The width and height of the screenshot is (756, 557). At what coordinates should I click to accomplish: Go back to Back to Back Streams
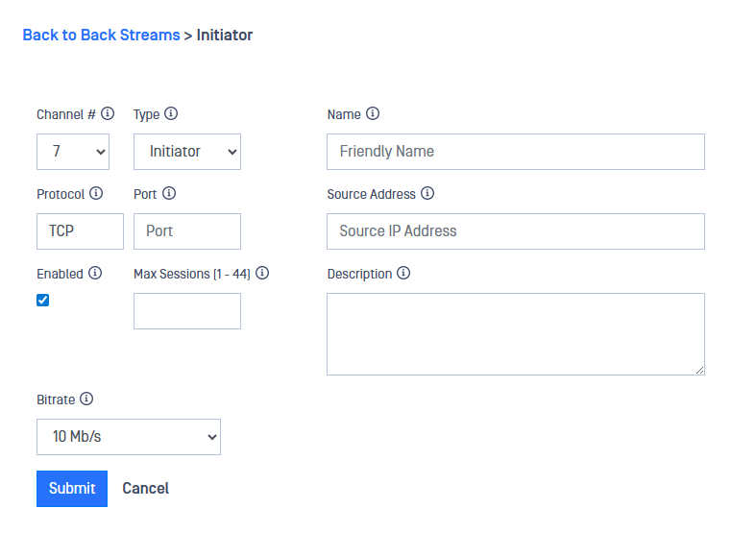(x=101, y=35)
